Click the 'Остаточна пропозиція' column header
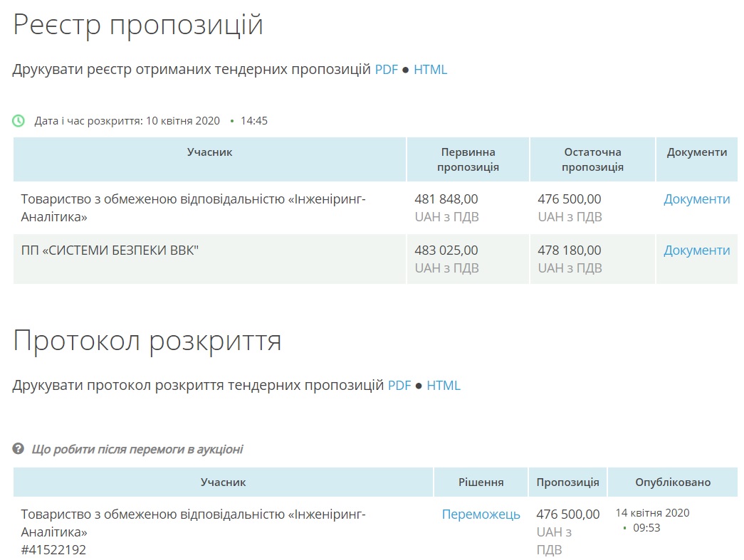The width and height of the screenshot is (744, 560). click(x=592, y=159)
